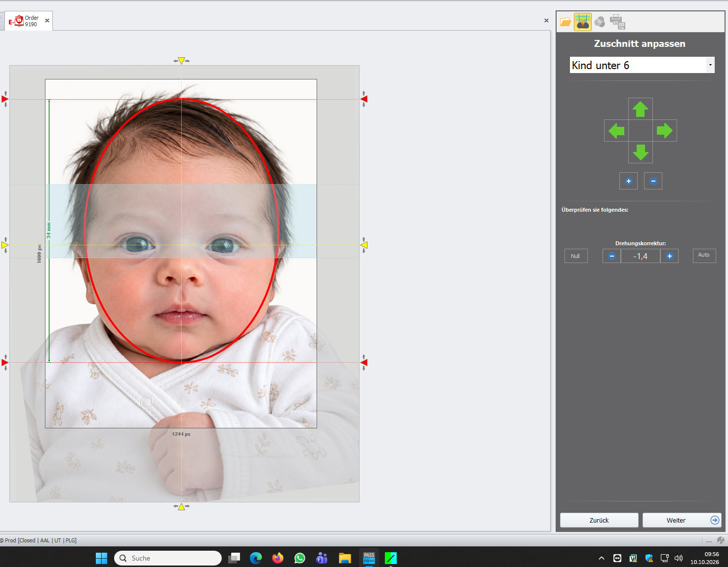Open the color correction circles icon
The width and height of the screenshot is (728, 567).
[x=600, y=22]
